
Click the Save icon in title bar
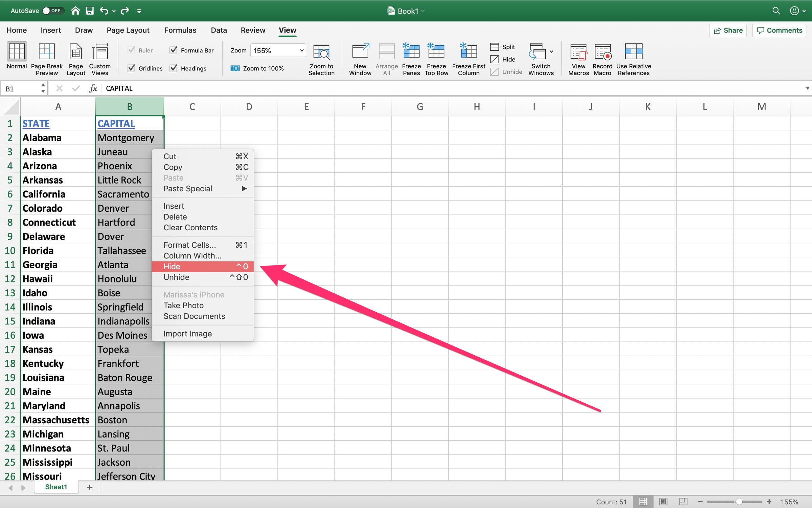click(90, 11)
